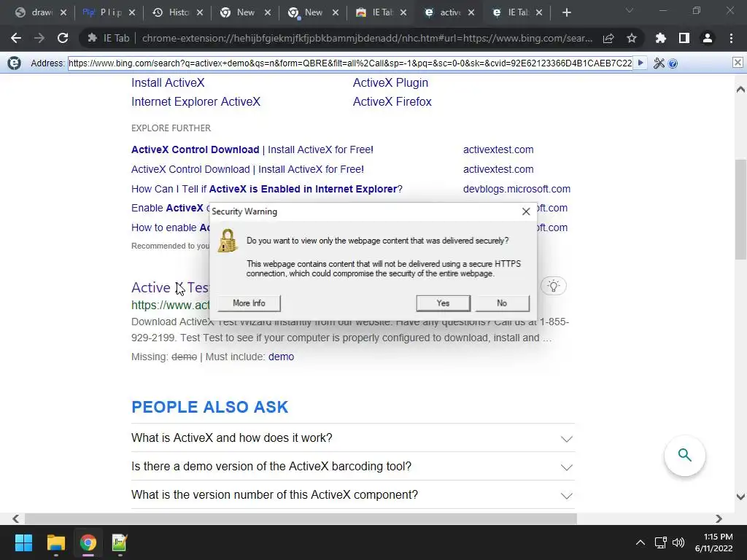Click the horizontal scrollbar thumb
The height and width of the screenshot is (560, 747).
coord(301,518)
